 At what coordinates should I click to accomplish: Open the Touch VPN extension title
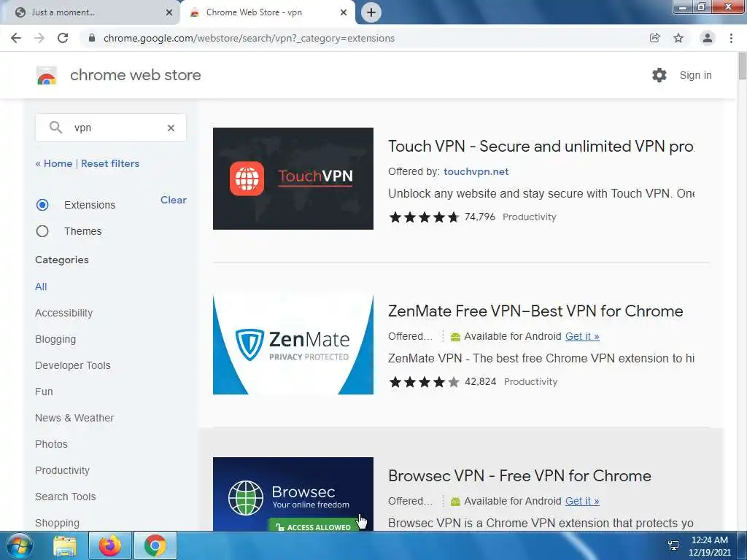coord(541,146)
